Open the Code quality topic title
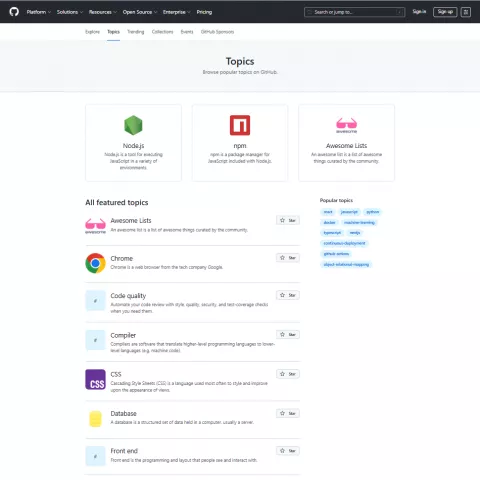Image resolution: width=480 pixels, height=480 pixels. 128,296
